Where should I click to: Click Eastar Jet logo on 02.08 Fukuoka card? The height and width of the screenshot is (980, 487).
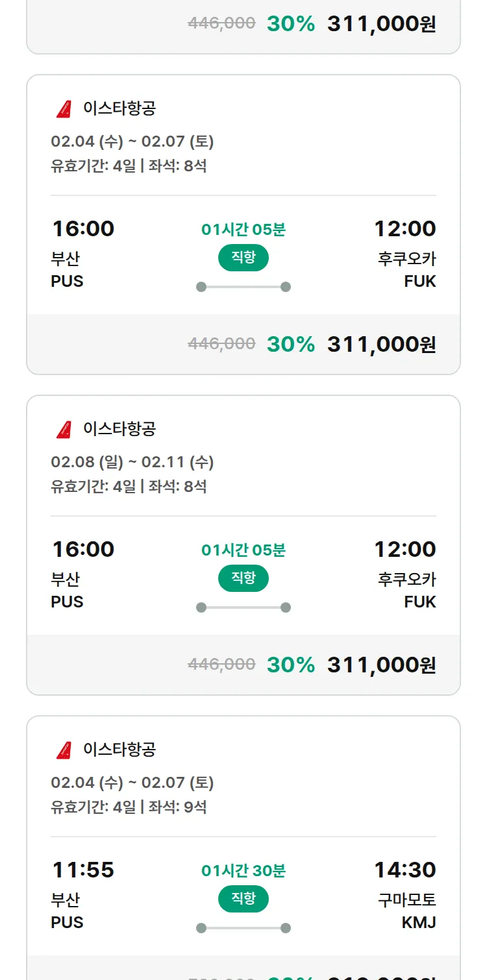(x=64, y=429)
